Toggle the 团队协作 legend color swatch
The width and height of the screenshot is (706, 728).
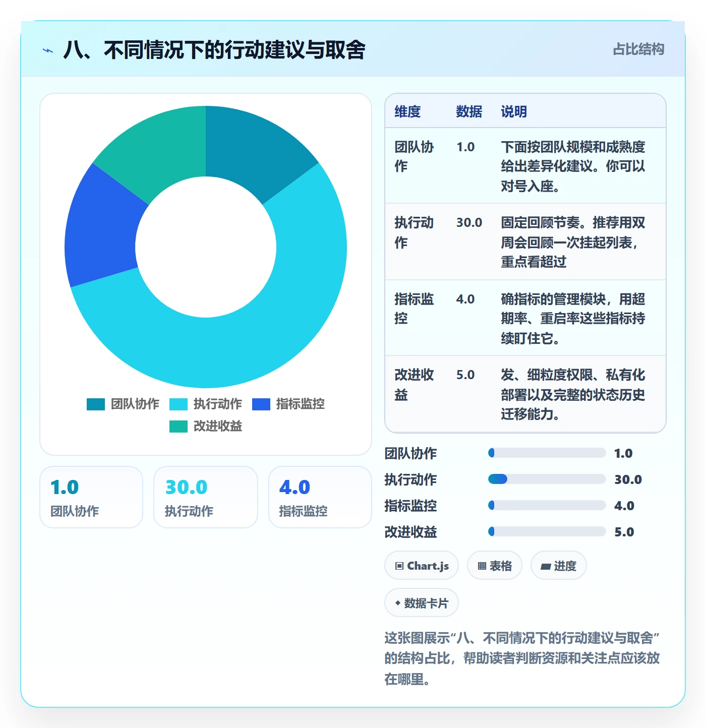point(96,404)
